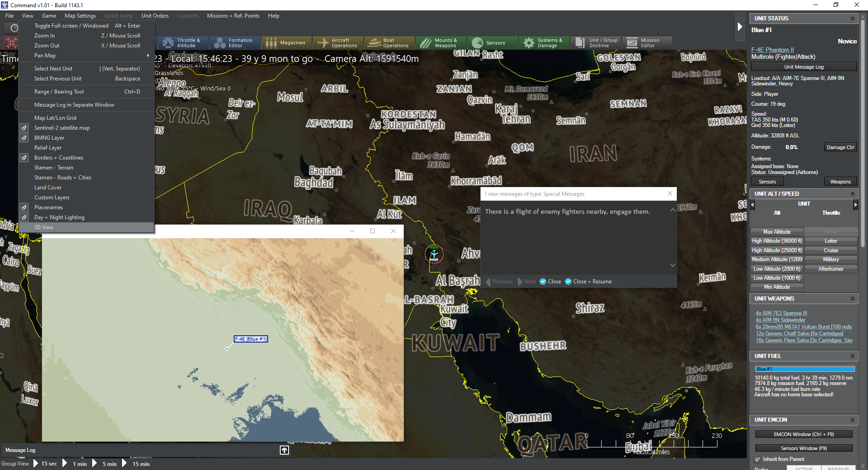Click the Systems & Damage gear icon
Image resolution: width=868 pixels, height=470 pixels.
tap(528, 43)
